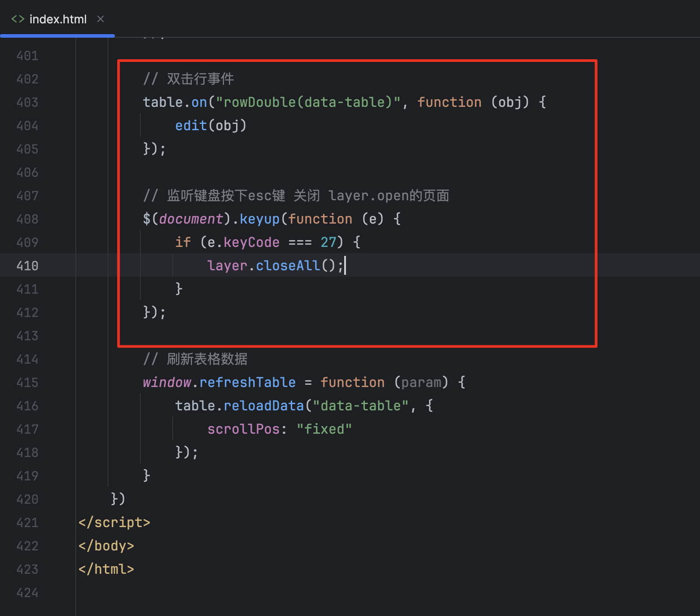Click the string "fixed" on line 417
700x616 pixels.
(x=324, y=429)
